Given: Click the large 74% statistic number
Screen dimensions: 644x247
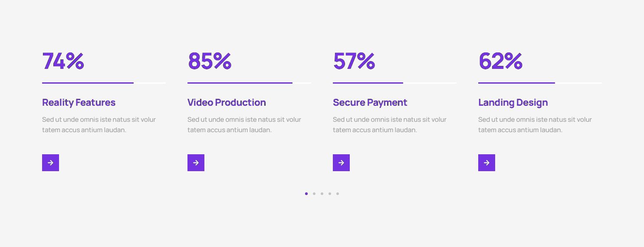Looking at the screenshot, I should [x=63, y=61].
